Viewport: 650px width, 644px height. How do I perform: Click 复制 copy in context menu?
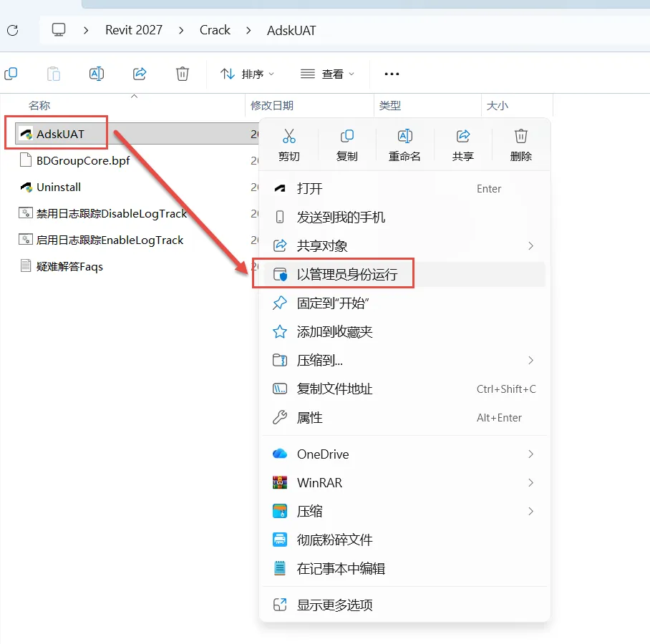[347, 145]
